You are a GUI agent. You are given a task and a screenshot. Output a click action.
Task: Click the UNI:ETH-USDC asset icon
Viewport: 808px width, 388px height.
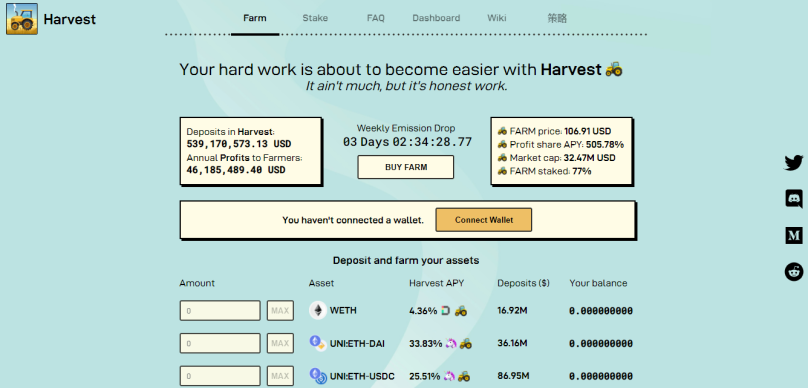click(x=318, y=376)
